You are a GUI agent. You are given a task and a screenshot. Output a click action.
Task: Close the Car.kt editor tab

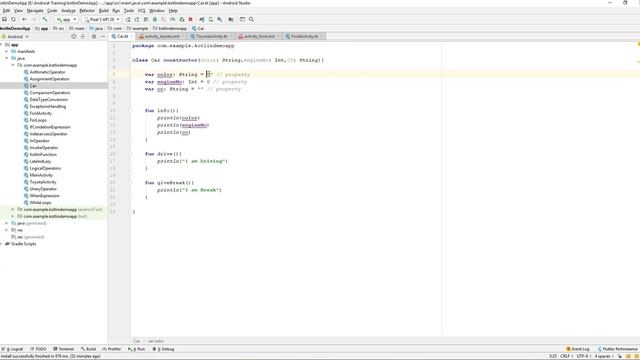[133, 36]
